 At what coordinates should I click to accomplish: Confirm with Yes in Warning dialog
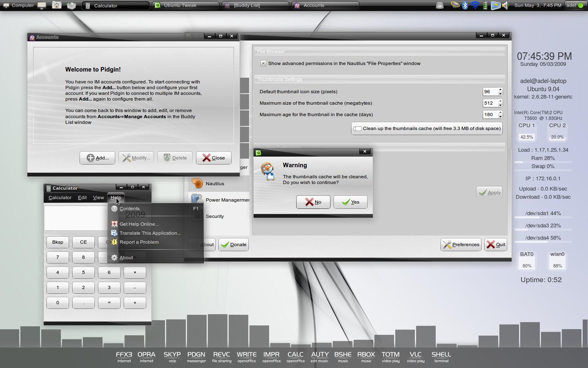pos(350,202)
